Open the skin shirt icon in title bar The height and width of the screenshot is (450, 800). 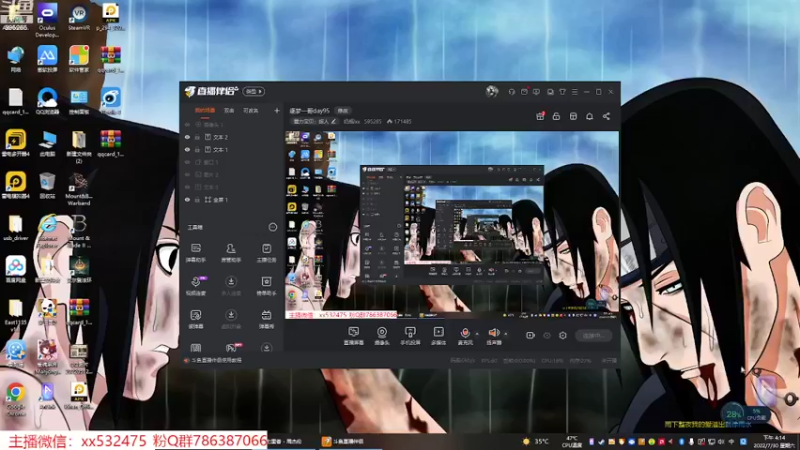point(562,92)
